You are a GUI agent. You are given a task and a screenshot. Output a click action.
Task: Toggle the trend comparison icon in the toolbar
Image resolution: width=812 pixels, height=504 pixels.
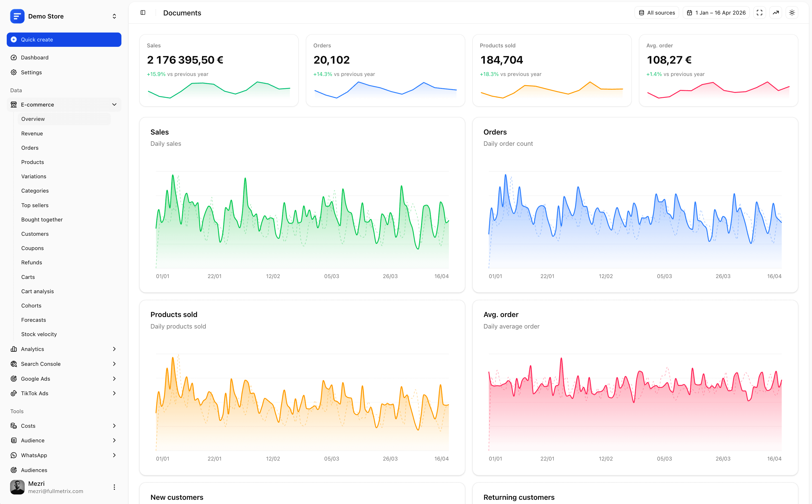point(776,13)
